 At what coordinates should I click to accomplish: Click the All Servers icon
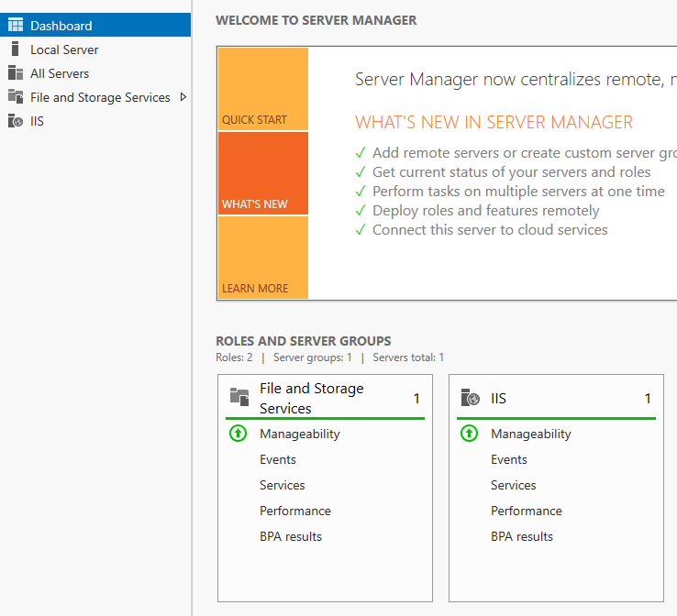[x=15, y=73]
